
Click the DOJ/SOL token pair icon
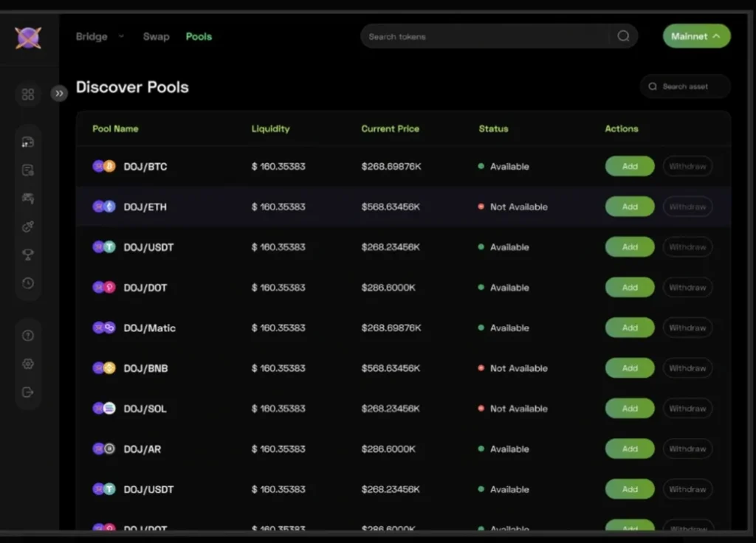coord(103,409)
